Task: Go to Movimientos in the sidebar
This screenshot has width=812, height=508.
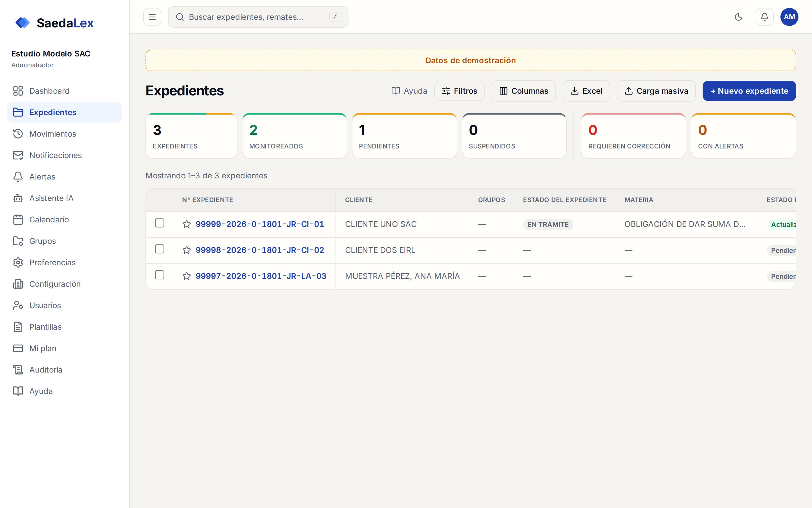Action: [x=64, y=134]
